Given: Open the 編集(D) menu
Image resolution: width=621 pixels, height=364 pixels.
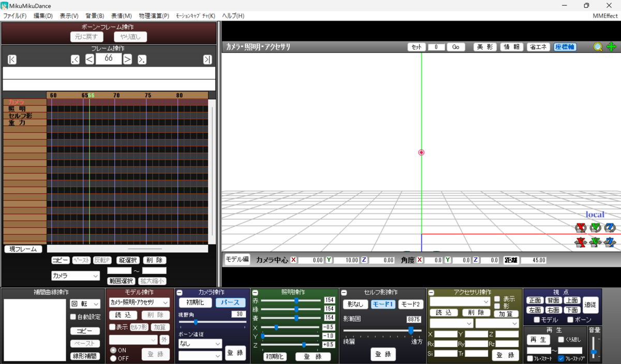Looking at the screenshot, I should click(x=43, y=16).
